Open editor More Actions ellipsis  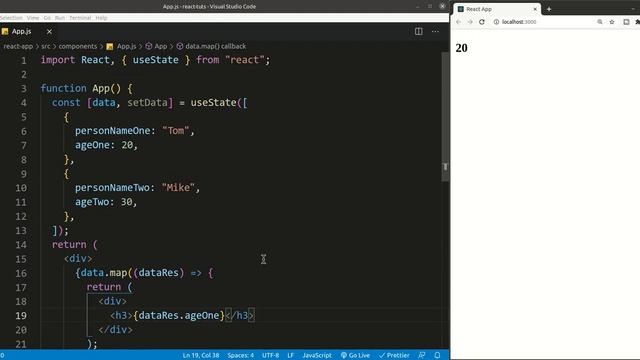tap(436, 31)
